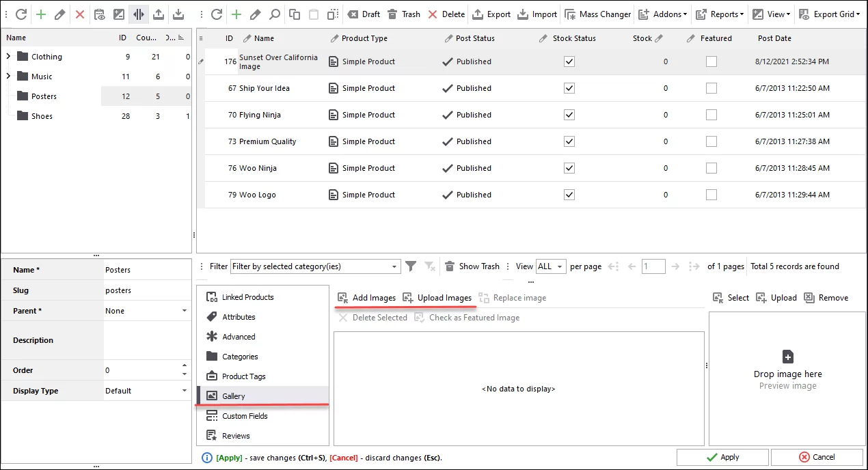Click the Apply button
868x470 pixels.
coord(722,457)
